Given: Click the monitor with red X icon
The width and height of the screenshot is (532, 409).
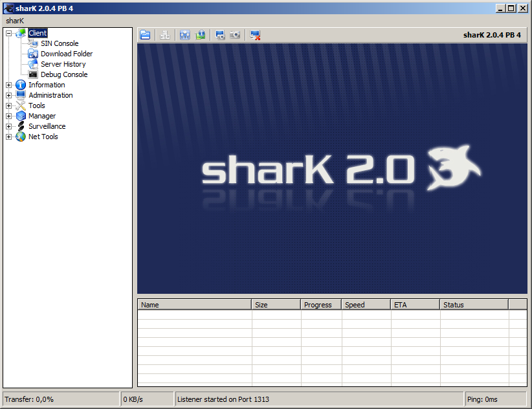Looking at the screenshot, I should 255,35.
